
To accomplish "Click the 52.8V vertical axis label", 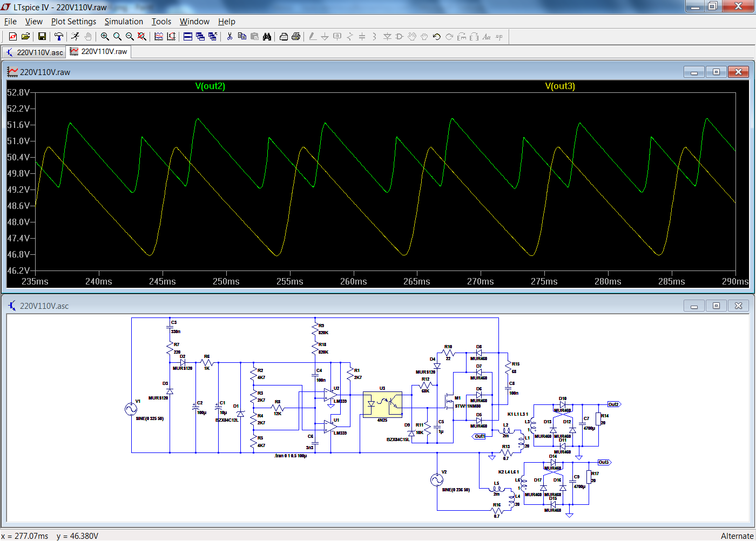I will click(x=18, y=92).
